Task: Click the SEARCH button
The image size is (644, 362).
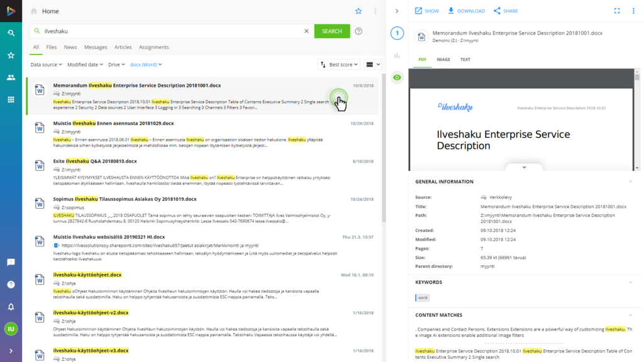Action: [332, 31]
